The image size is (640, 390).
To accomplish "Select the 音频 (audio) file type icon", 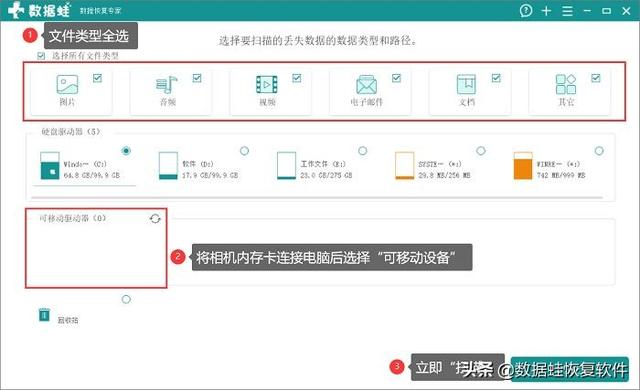I will coord(167,84).
